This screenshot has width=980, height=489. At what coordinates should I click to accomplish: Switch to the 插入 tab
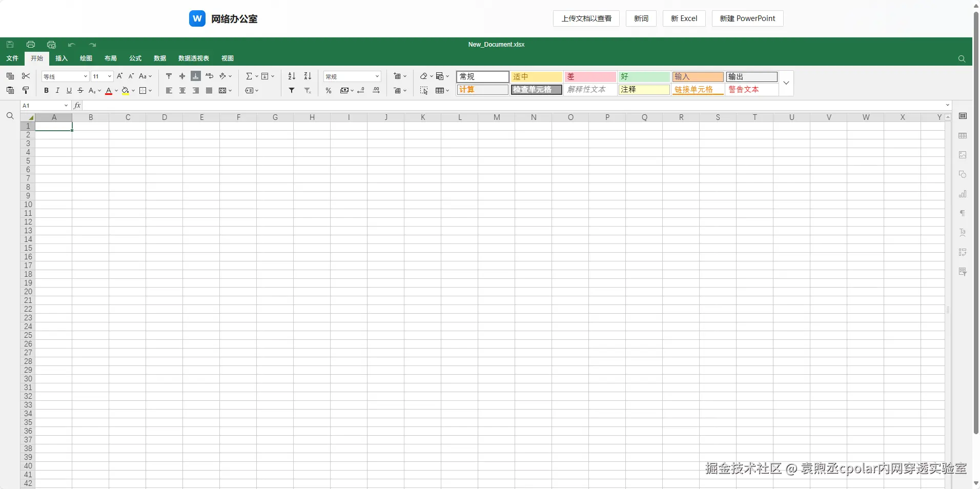(x=62, y=58)
